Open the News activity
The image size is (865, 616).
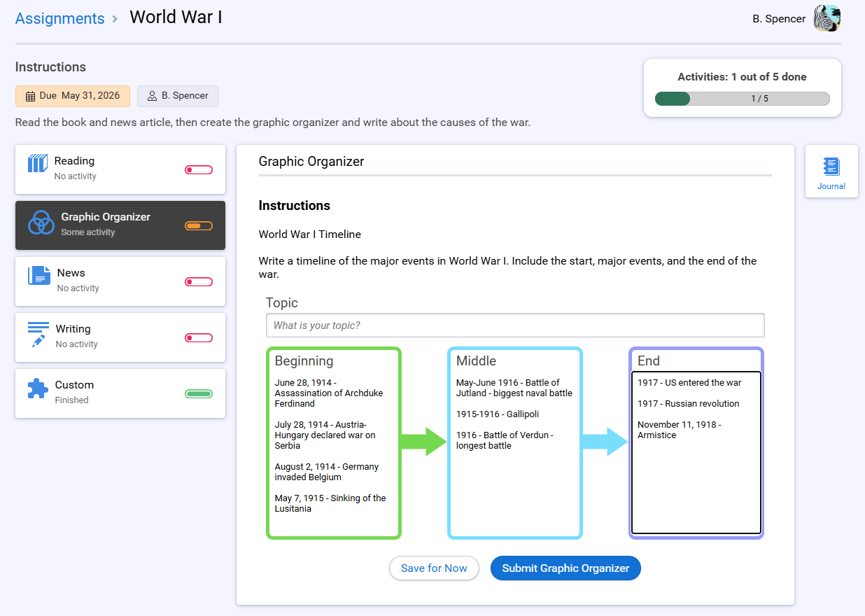coord(120,281)
